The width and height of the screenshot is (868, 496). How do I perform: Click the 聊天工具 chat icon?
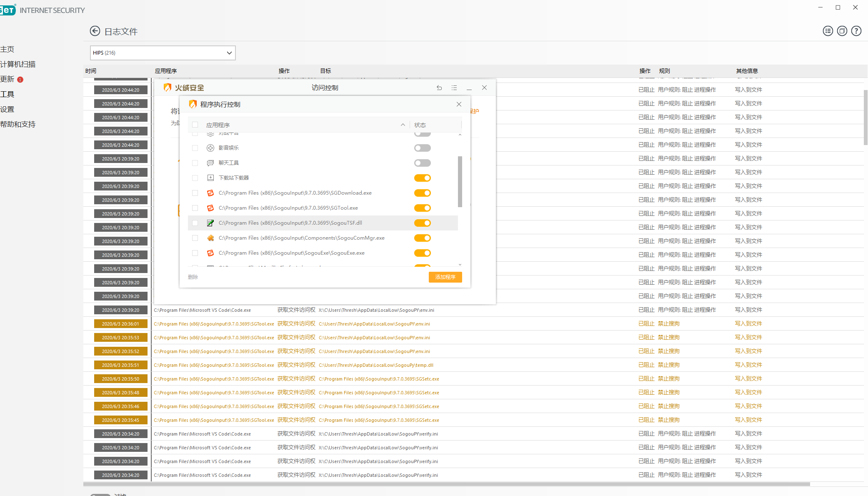tap(210, 163)
